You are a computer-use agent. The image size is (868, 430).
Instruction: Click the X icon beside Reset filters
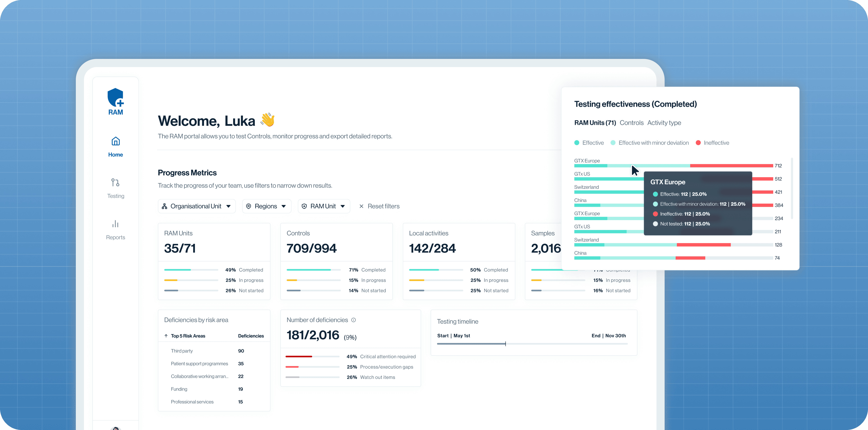point(361,206)
